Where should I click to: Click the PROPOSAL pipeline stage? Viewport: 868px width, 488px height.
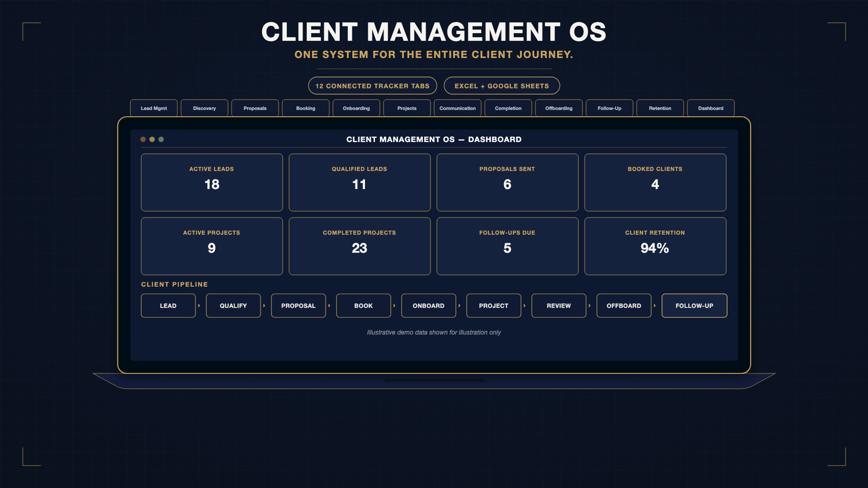(298, 306)
